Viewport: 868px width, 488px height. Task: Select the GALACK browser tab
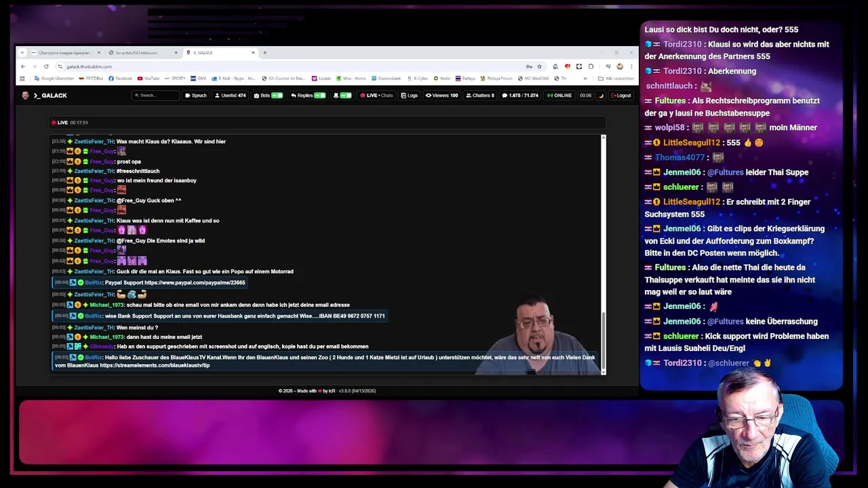(x=220, y=52)
